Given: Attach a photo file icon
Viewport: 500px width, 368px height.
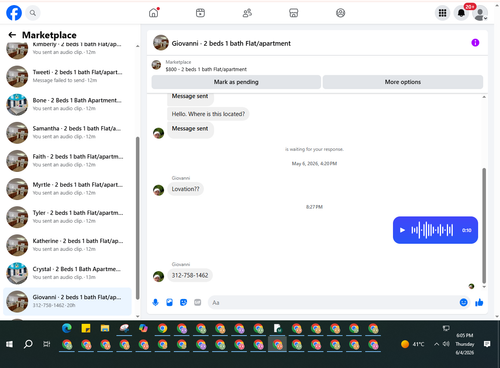Looking at the screenshot, I should tap(169, 302).
